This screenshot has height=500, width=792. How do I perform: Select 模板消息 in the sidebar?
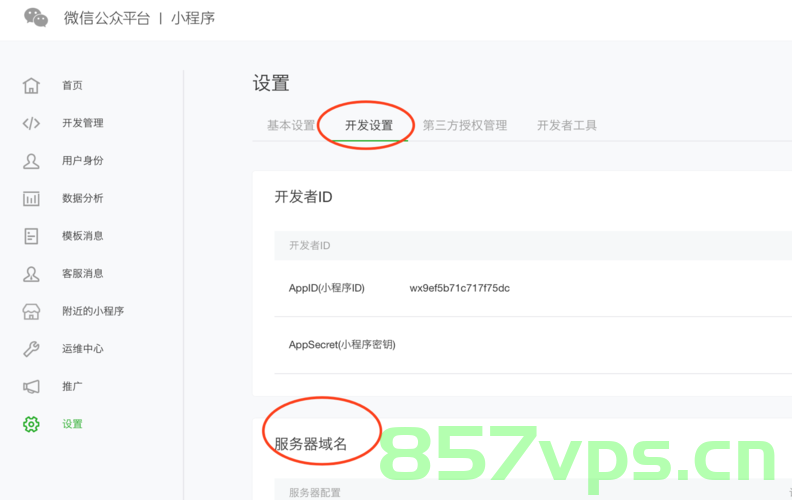[83, 236]
